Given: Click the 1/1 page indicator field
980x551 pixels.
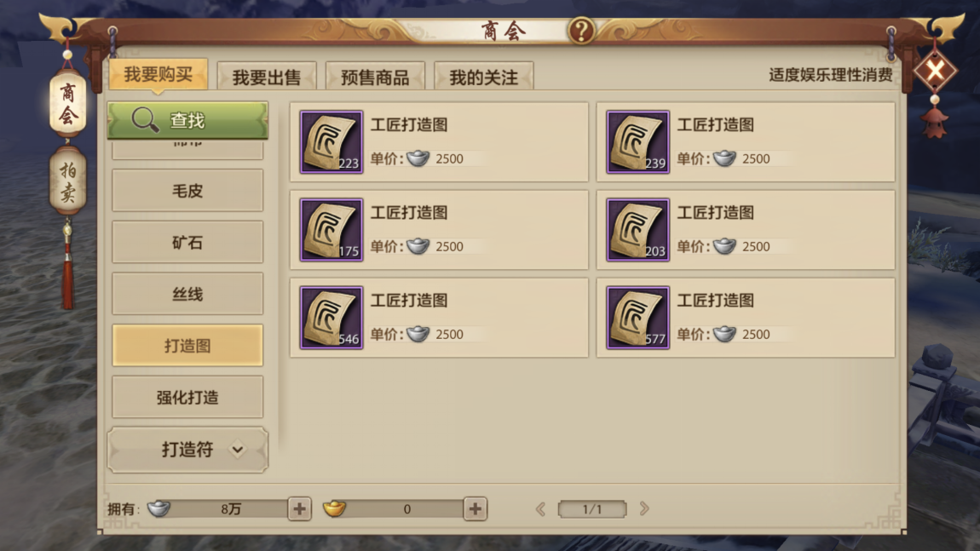Looking at the screenshot, I should [592, 508].
